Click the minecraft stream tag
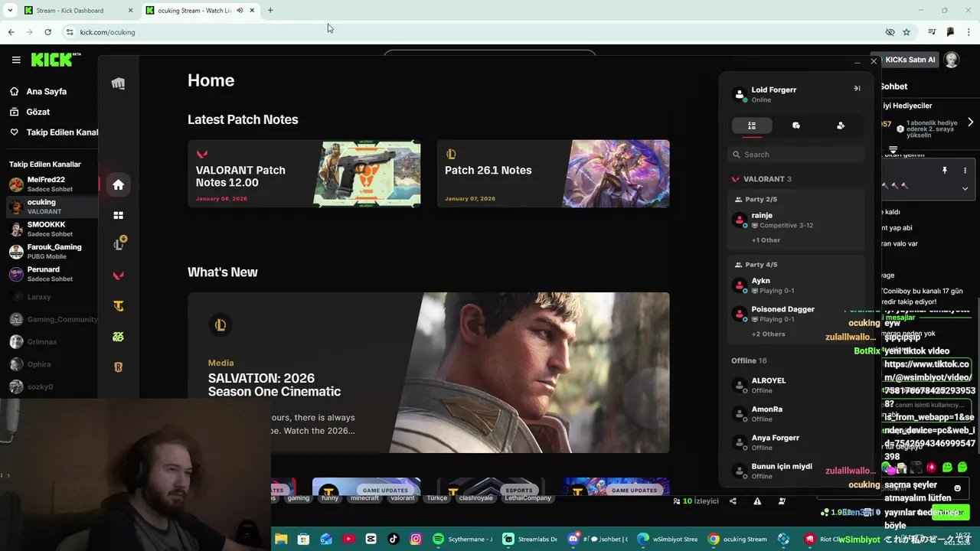The width and height of the screenshot is (980, 551). [x=364, y=498]
